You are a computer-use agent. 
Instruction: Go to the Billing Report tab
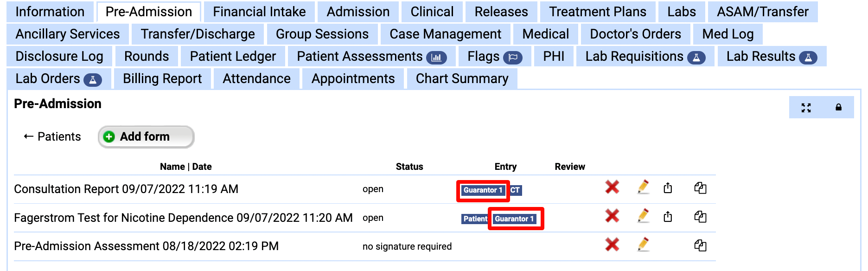coord(162,78)
